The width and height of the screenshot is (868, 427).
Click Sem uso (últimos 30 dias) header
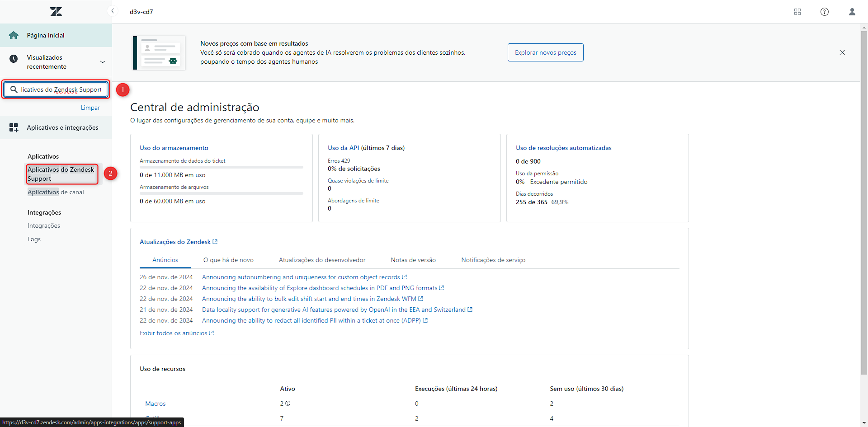pos(586,389)
